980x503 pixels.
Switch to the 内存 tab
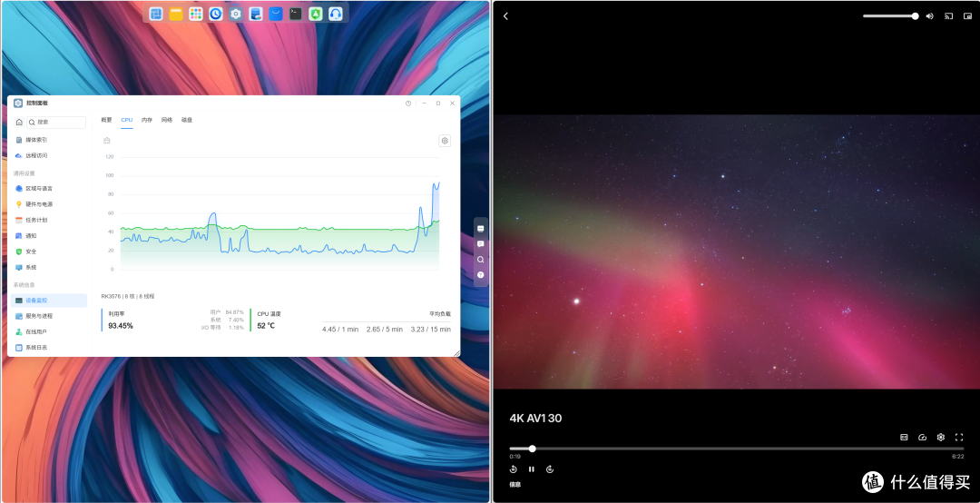click(146, 120)
